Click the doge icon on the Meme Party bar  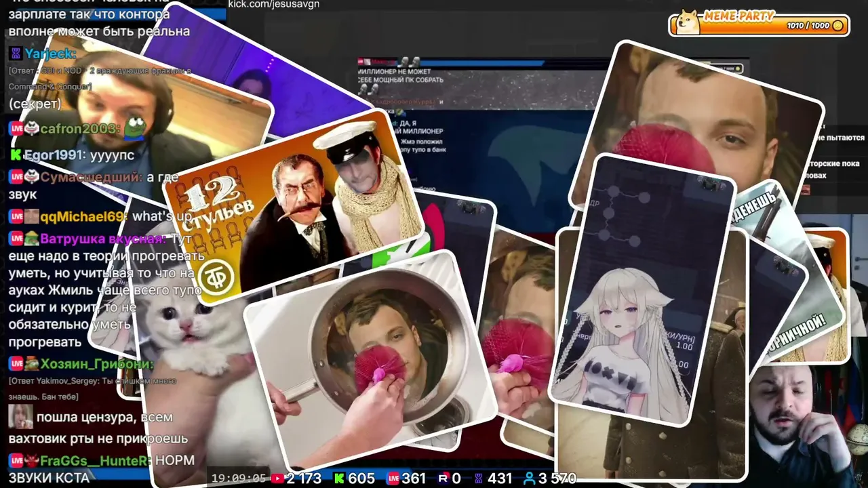click(x=688, y=21)
